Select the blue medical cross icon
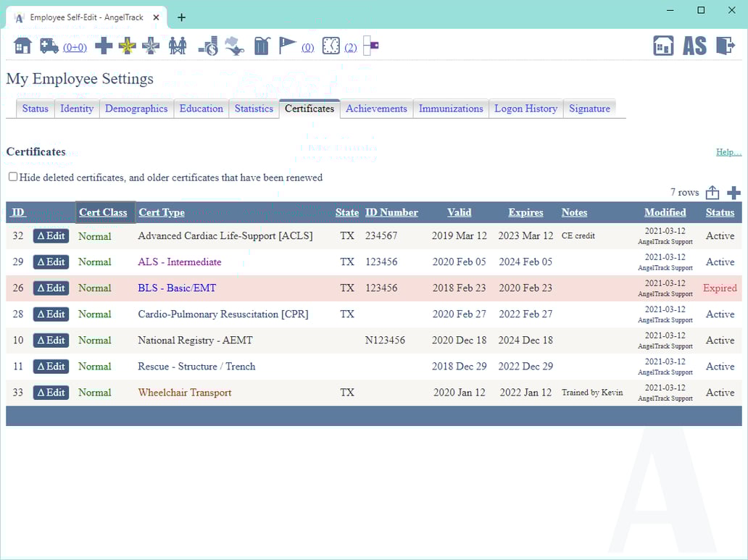 [104, 45]
